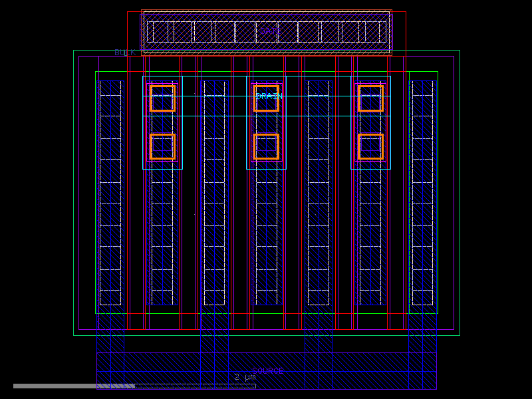Select the GATE label text
Screen dimensions: 532x399
click(271, 30)
